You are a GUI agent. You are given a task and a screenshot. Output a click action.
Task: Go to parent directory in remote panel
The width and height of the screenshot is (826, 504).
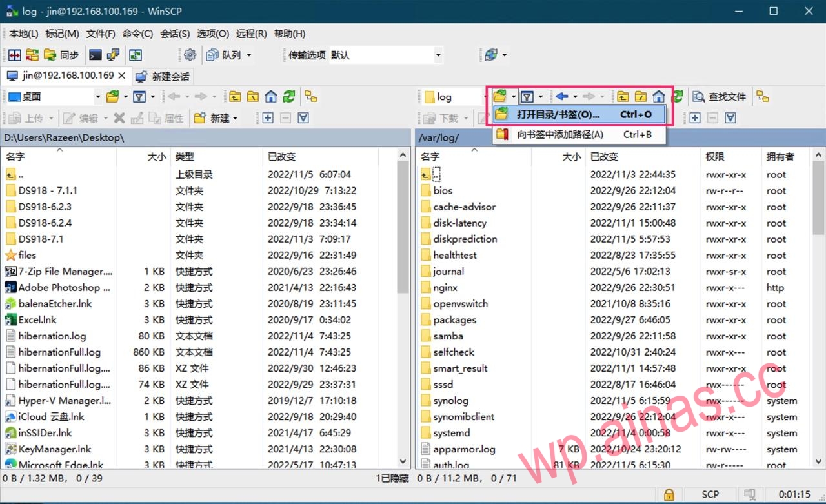point(622,97)
